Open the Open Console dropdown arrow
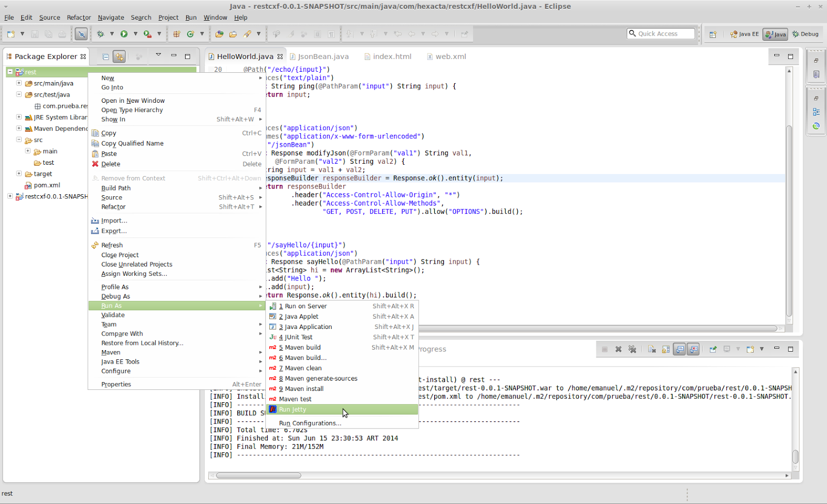This screenshot has height=504, width=827. (761, 349)
